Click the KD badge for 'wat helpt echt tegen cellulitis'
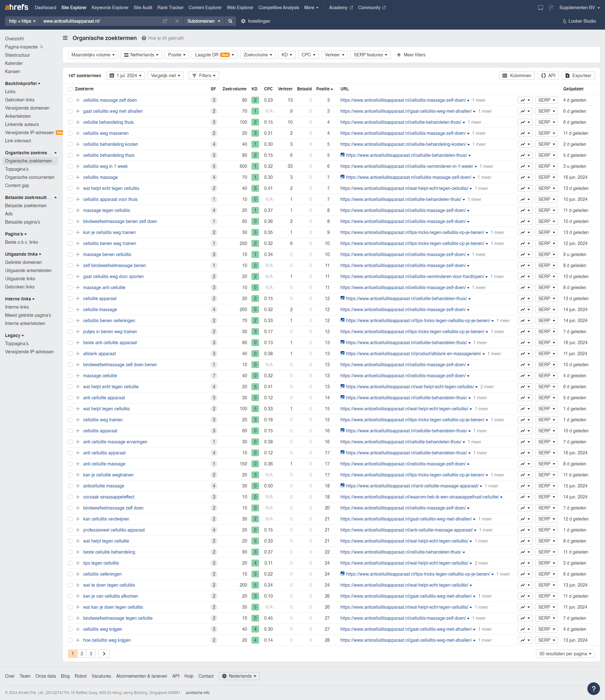This screenshot has height=700, width=605. pos(255,189)
